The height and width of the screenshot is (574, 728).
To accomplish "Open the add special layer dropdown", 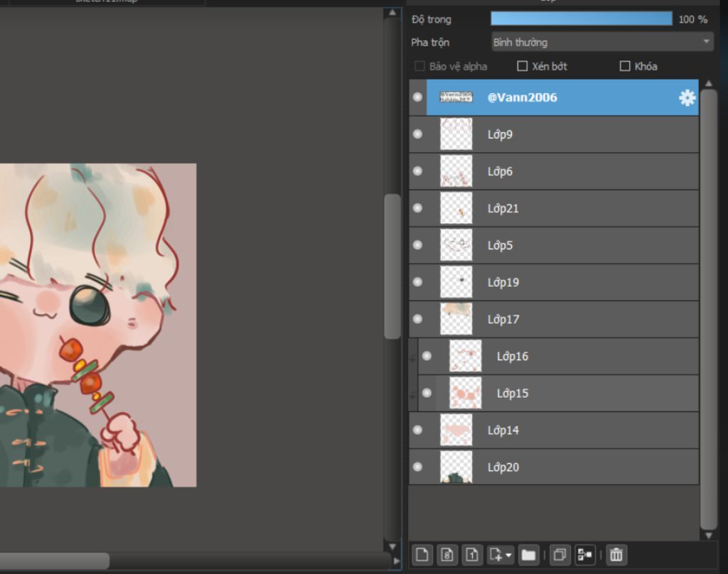I will point(500,555).
